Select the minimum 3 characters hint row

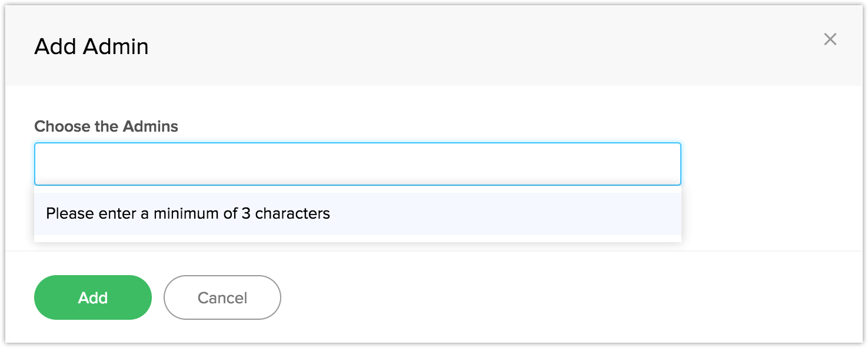(x=357, y=213)
